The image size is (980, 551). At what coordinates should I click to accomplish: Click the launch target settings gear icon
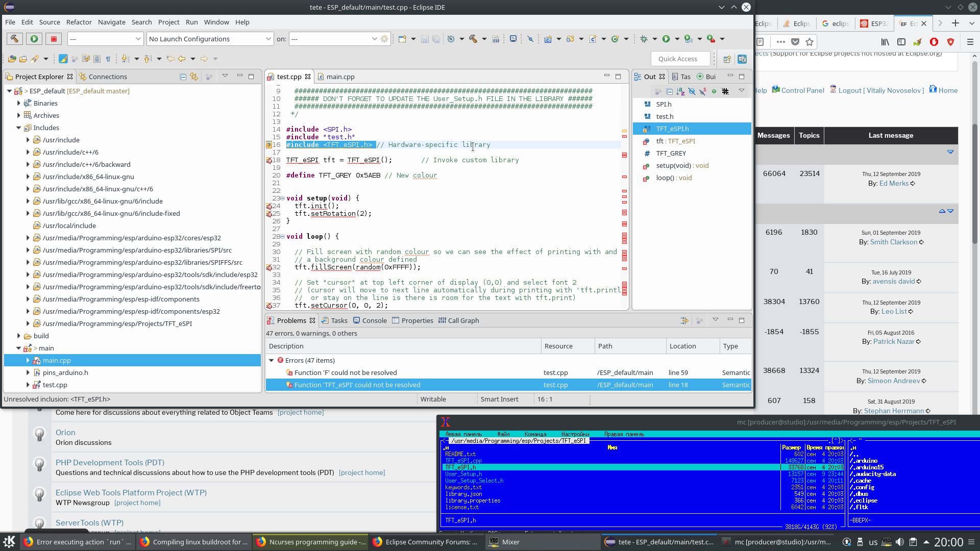(x=384, y=39)
